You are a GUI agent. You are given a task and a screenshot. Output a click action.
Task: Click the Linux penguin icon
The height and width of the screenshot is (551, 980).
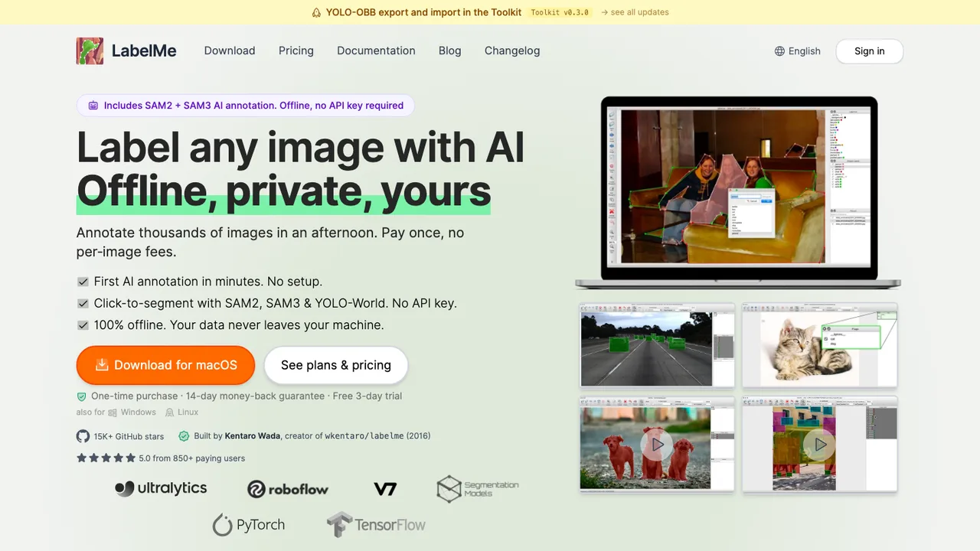click(170, 412)
